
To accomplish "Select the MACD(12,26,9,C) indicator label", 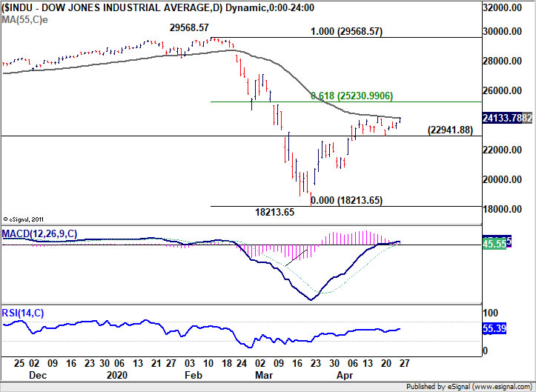I will pos(39,233).
